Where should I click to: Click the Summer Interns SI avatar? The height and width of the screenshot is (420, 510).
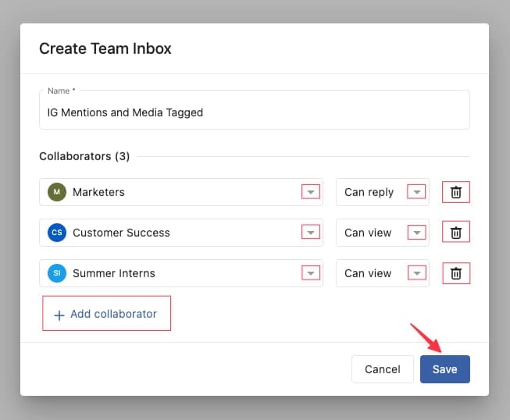click(56, 273)
